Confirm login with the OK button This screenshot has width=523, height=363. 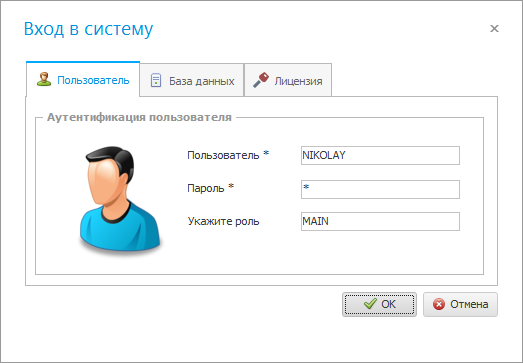click(x=379, y=304)
